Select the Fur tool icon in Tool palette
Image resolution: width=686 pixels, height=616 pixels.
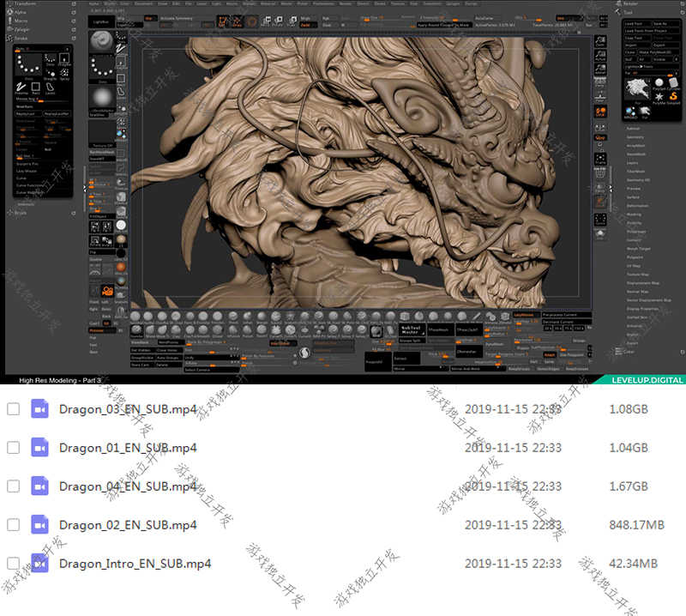coord(645,113)
